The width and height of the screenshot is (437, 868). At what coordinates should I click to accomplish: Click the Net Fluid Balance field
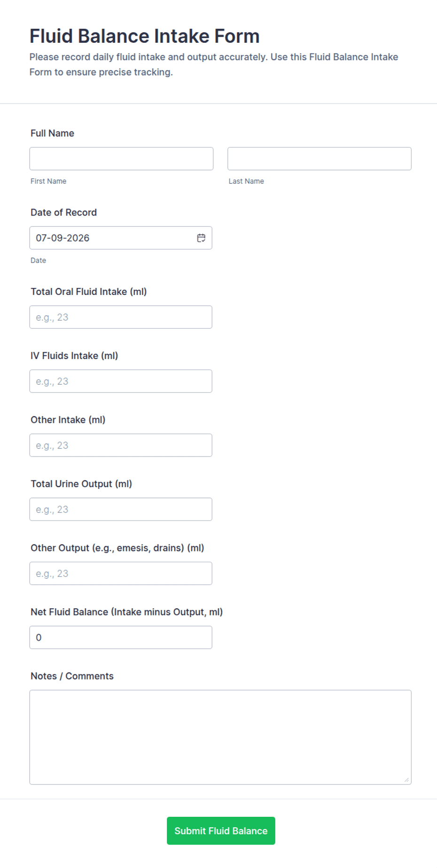coord(121,637)
